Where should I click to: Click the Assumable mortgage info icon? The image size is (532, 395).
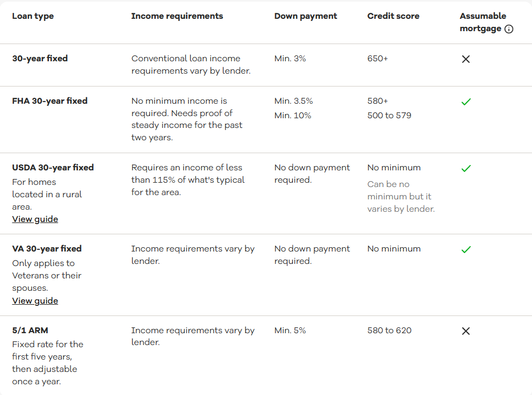[508, 29]
